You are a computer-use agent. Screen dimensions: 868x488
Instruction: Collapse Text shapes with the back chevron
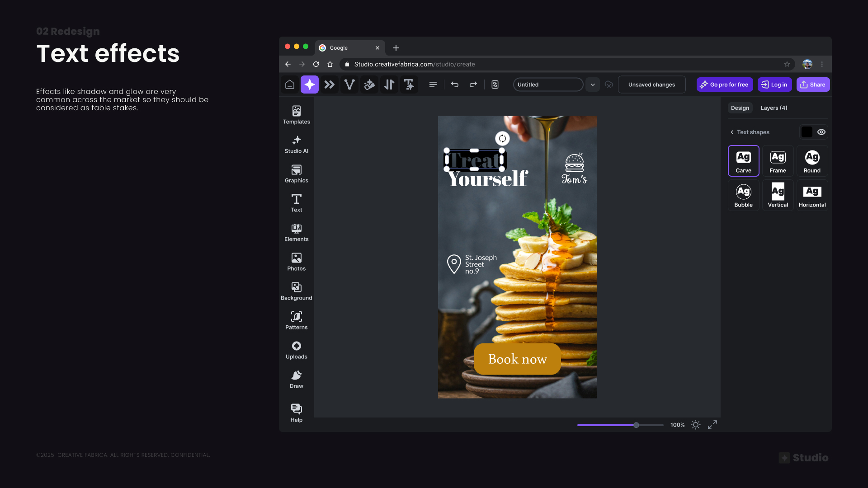[732, 132]
